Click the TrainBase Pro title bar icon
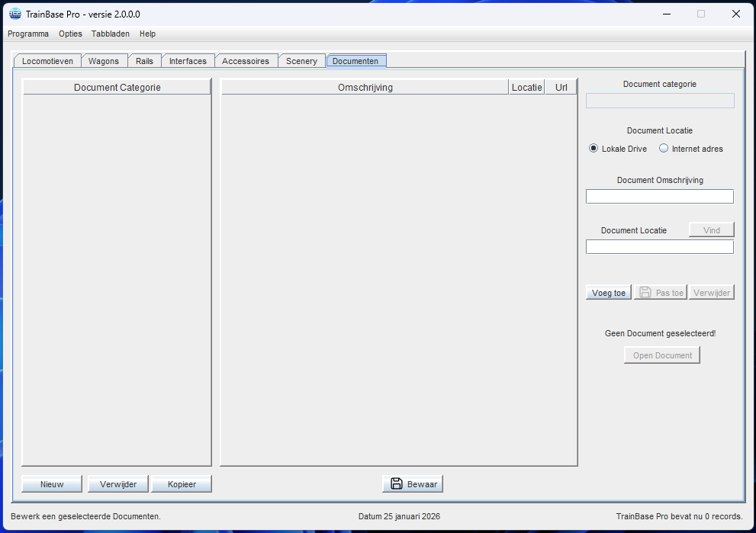 (14, 14)
